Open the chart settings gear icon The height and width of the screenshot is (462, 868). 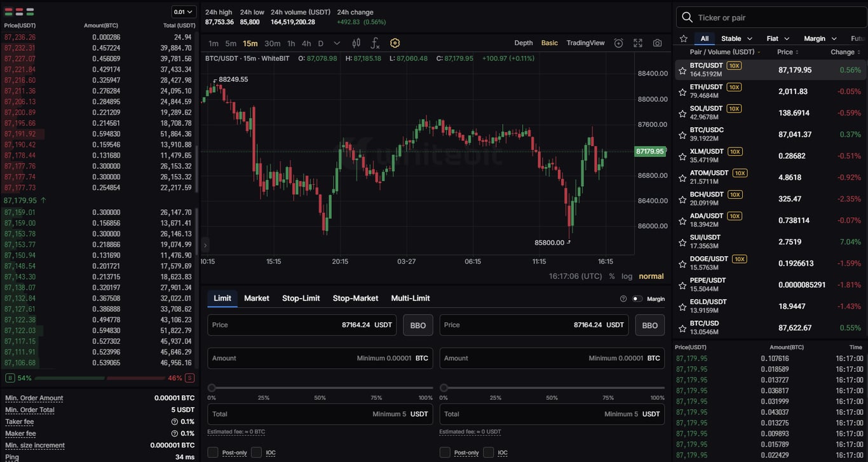[x=395, y=43]
